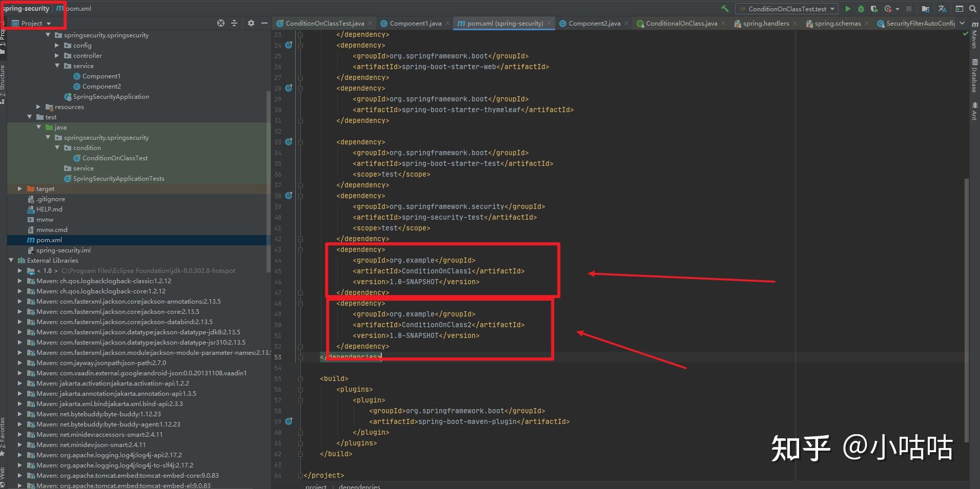This screenshot has width=980, height=489.
Task: Click the green Run button
Action: click(x=848, y=9)
